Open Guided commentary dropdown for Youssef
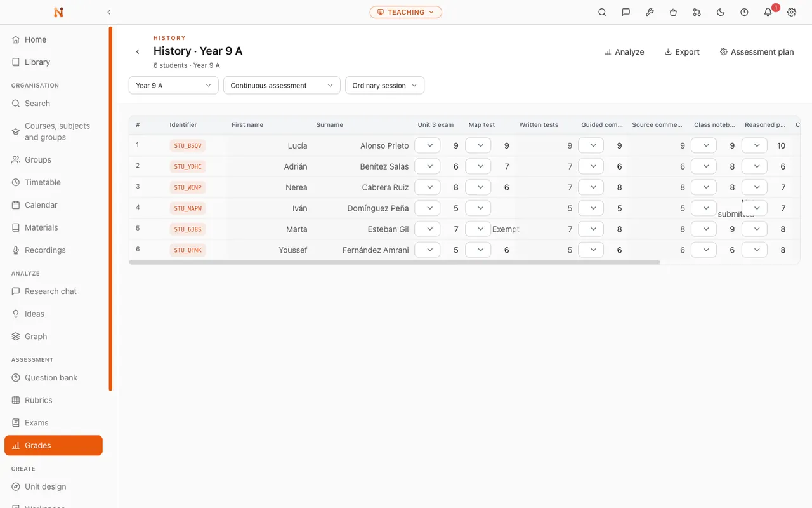This screenshot has height=508, width=812. pyautogui.click(x=591, y=250)
